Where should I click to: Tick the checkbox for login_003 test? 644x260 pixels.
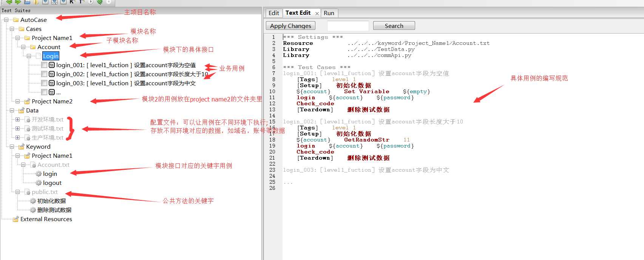(44, 83)
